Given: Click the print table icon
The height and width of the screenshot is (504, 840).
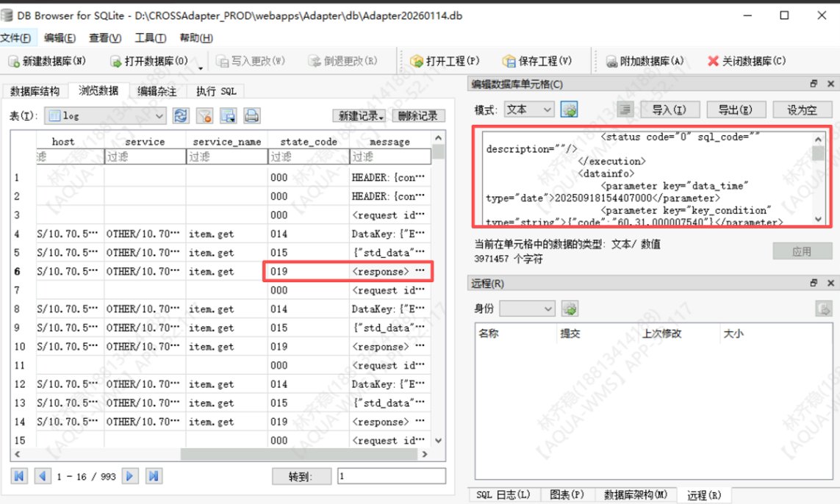Looking at the screenshot, I should pos(251,115).
